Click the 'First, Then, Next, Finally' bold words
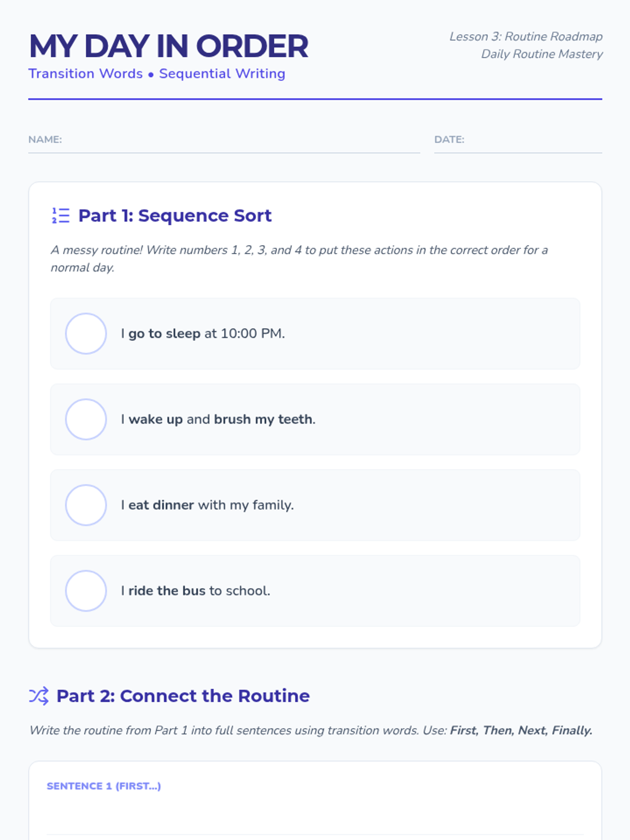The height and width of the screenshot is (840, 630). point(521,730)
